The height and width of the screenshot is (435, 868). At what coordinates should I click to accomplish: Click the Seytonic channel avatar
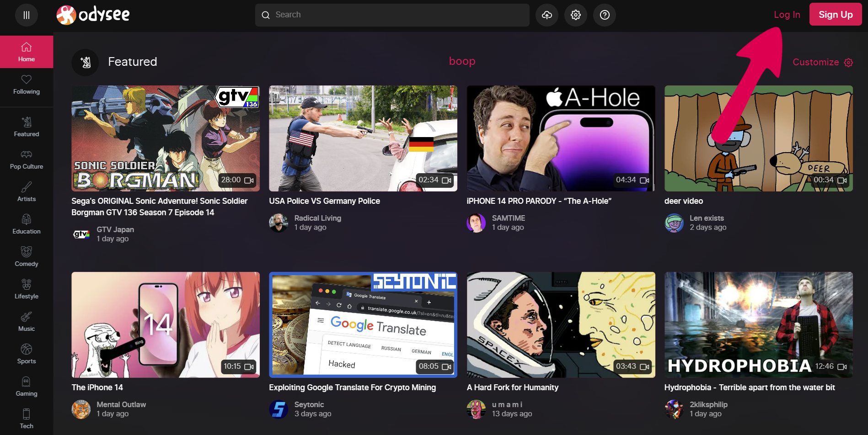[279, 409]
